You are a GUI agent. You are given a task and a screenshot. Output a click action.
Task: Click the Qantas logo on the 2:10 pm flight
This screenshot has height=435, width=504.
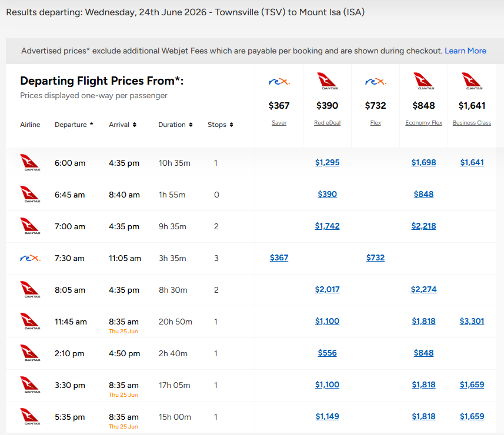[x=30, y=353]
